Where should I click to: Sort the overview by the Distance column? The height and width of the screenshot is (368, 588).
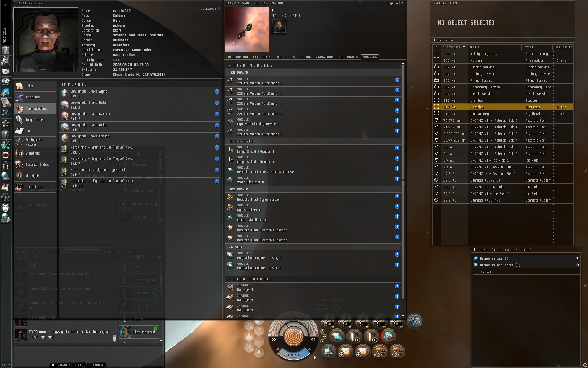tap(454, 47)
